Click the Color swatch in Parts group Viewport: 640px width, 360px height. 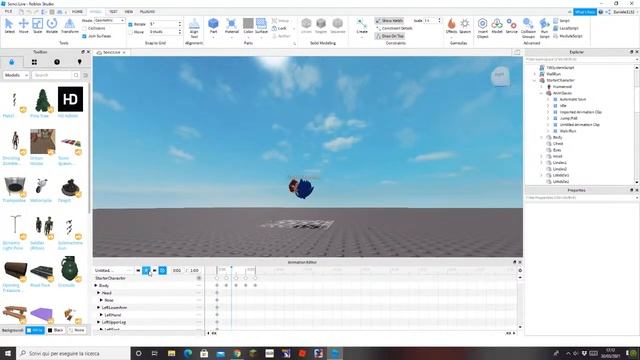[248, 24]
